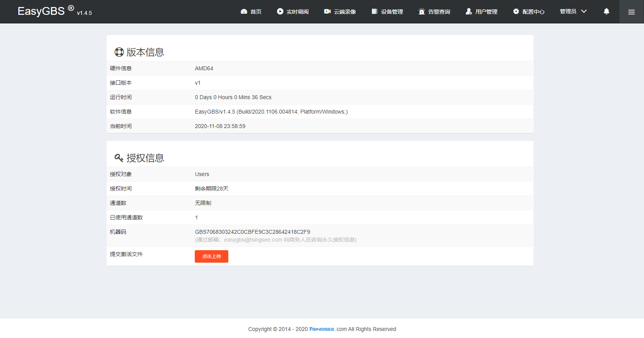This screenshot has width=644, height=338.
Task: Click the 通道数 row label
Action: (x=118, y=203)
